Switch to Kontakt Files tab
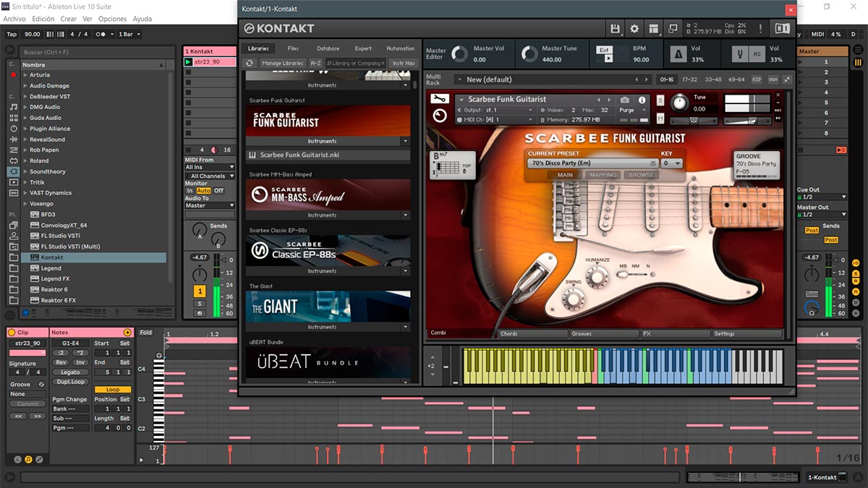 [x=293, y=48]
